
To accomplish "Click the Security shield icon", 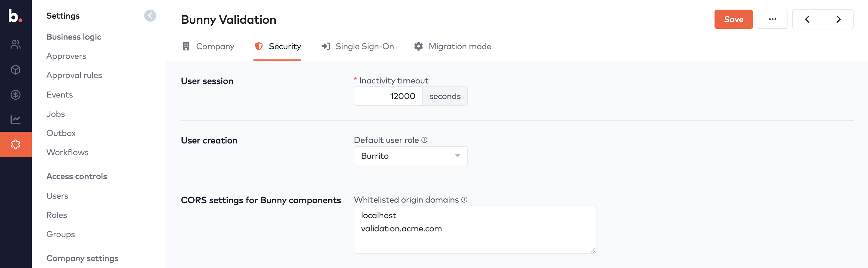I will (258, 46).
